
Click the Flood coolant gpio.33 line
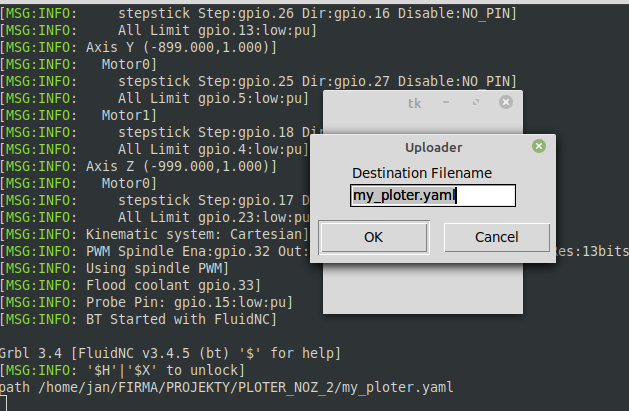(130, 285)
